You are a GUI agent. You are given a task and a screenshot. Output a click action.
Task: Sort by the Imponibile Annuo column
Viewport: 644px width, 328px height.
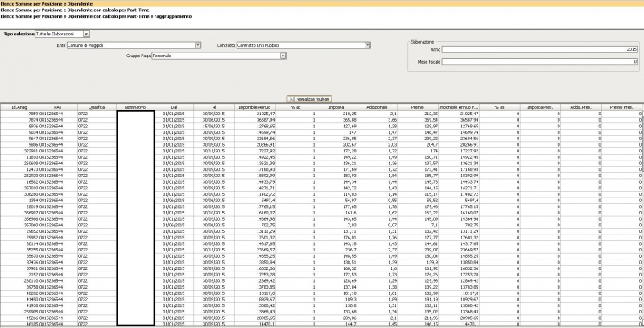point(253,106)
